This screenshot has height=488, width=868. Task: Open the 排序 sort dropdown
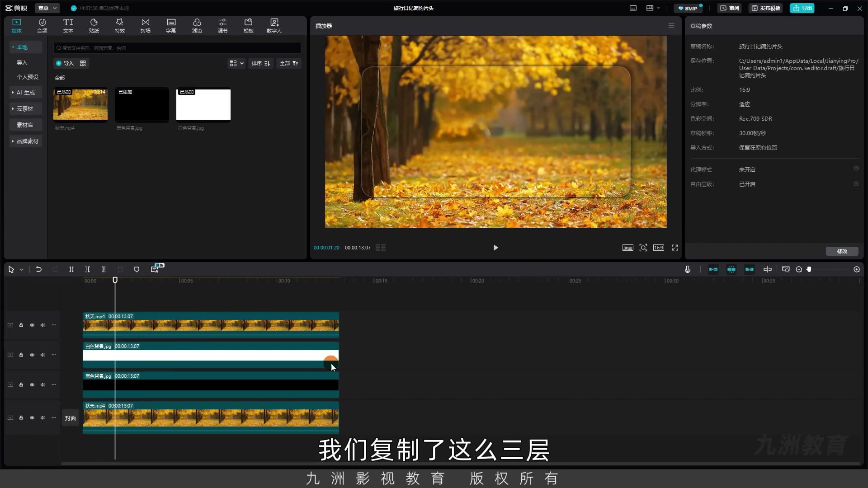coord(261,63)
